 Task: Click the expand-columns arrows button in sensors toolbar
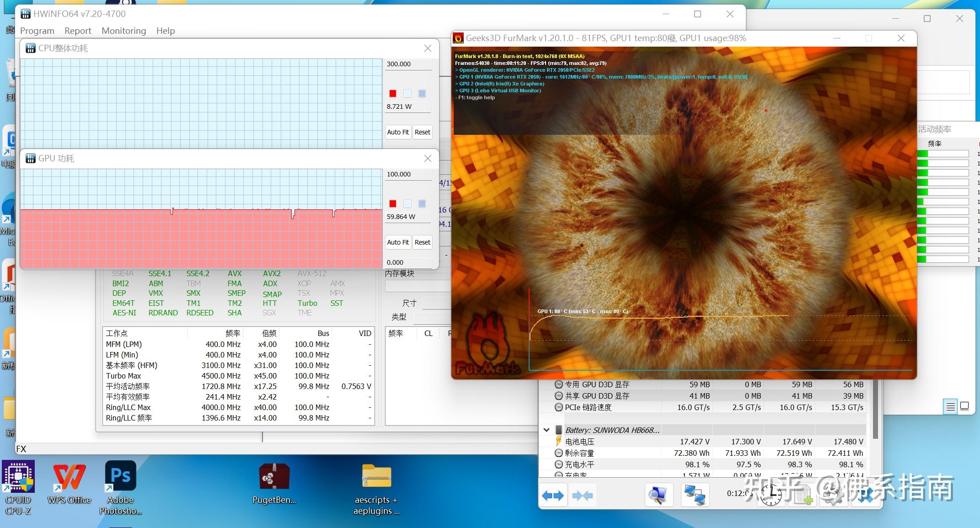coord(553,496)
